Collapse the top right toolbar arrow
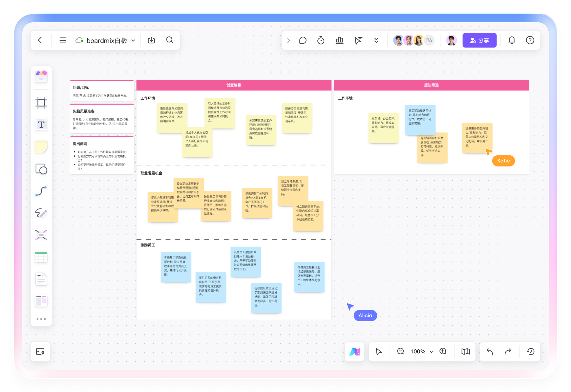571x392 pixels. [288, 40]
